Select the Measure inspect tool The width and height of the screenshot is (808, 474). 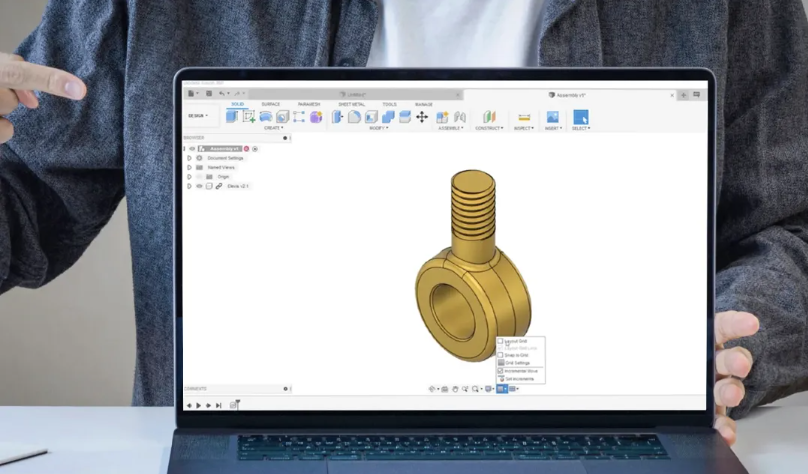pyautogui.click(x=524, y=117)
